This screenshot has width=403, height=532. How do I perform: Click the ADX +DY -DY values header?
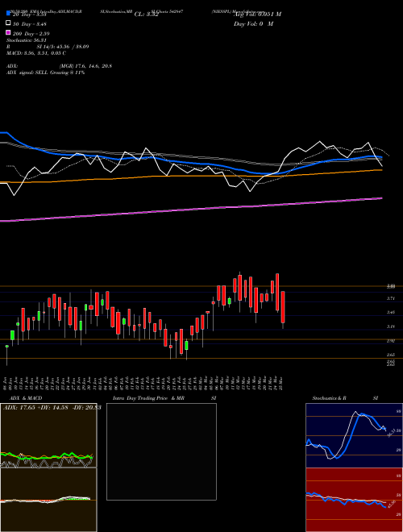click(x=52, y=407)
